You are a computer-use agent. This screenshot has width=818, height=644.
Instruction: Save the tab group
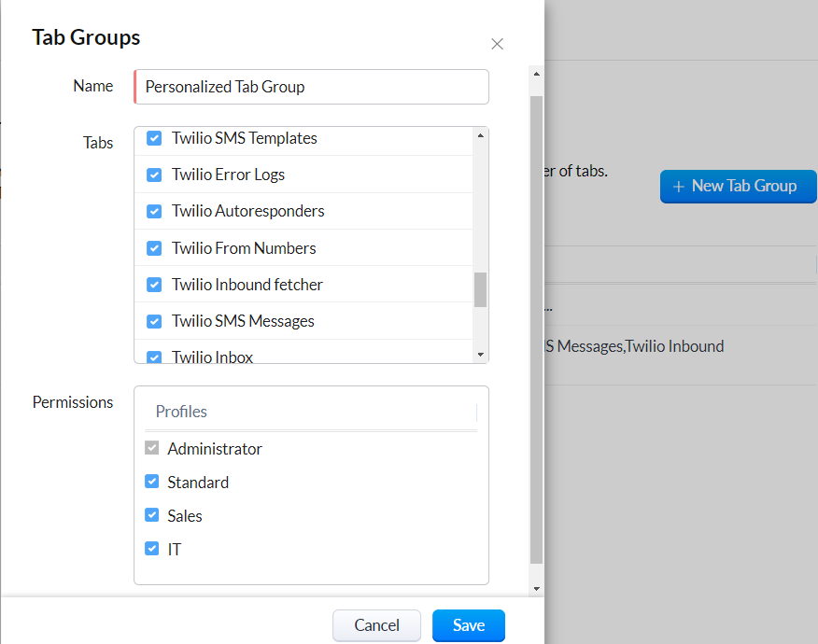click(x=469, y=625)
